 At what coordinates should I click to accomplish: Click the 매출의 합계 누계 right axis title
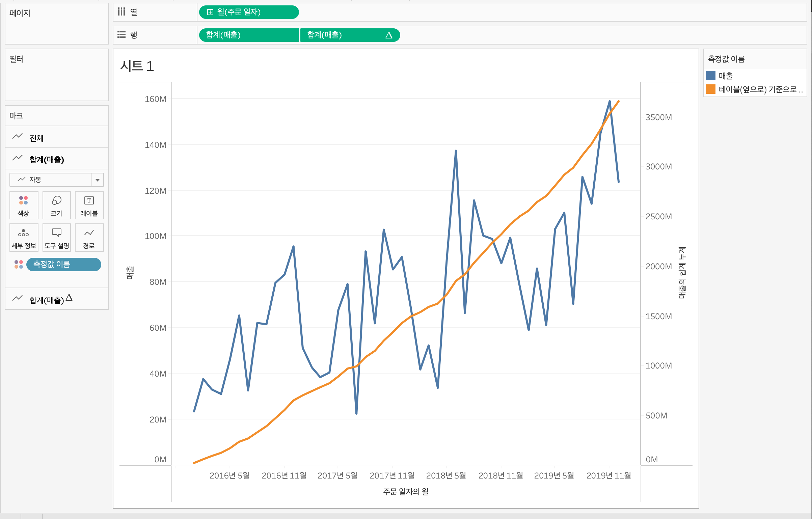pos(682,273)
